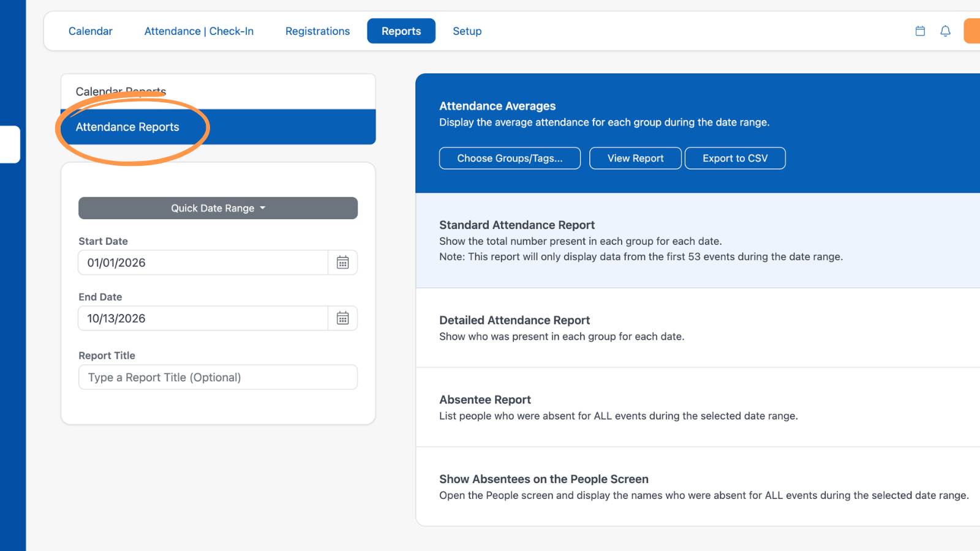This screenshot has height=551, width=980.
Task: Open Start Date calendar picker icon
Action: click(x=343, y=263)
